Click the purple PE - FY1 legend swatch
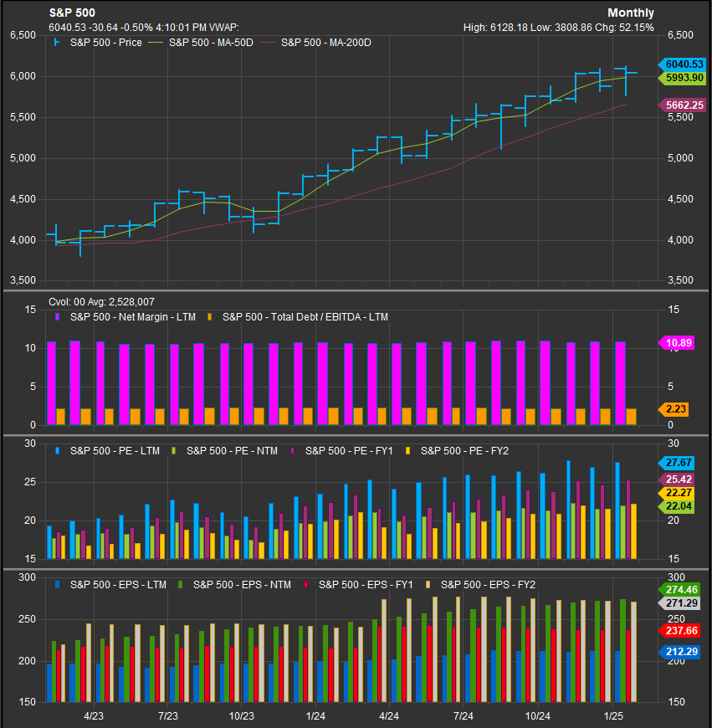This screenshot has width=712, height=728. coord(292,451)
